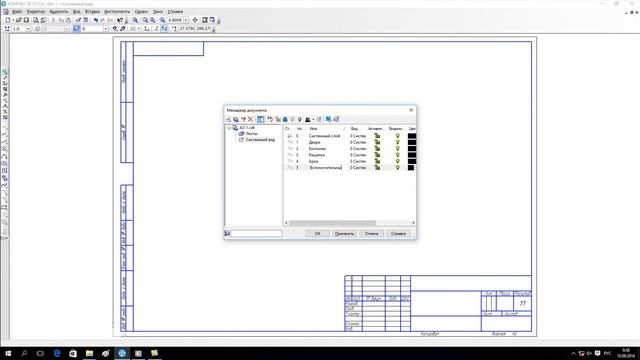The image size is (640, 360).
Task: Open the Инструменты menu
Action: pyautogui.click(x=117, y=12)
